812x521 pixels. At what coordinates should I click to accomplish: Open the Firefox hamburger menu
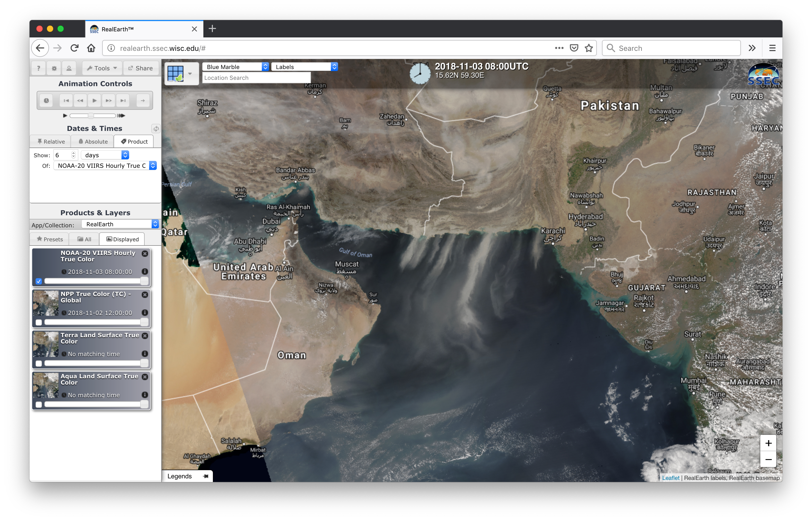(772, 48)
